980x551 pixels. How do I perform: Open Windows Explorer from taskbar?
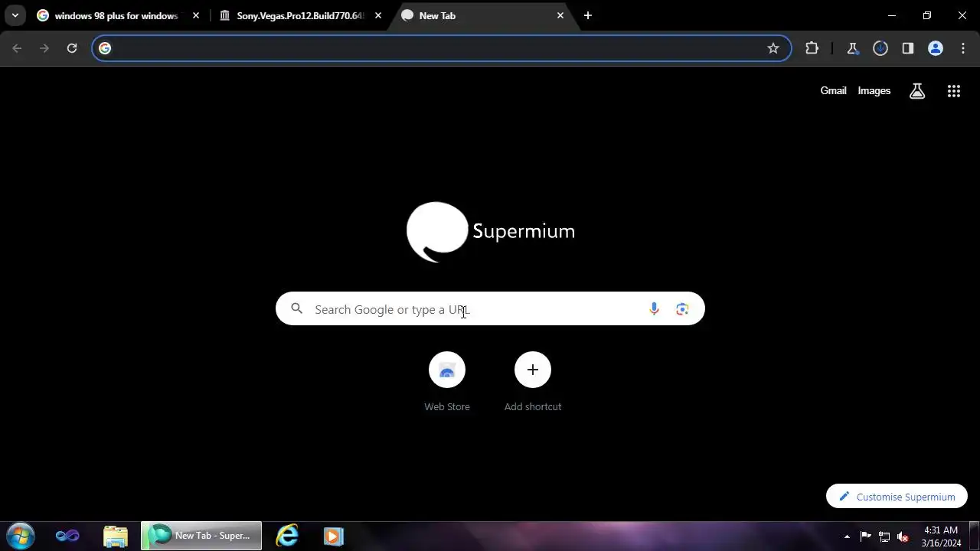coord(115,536)
